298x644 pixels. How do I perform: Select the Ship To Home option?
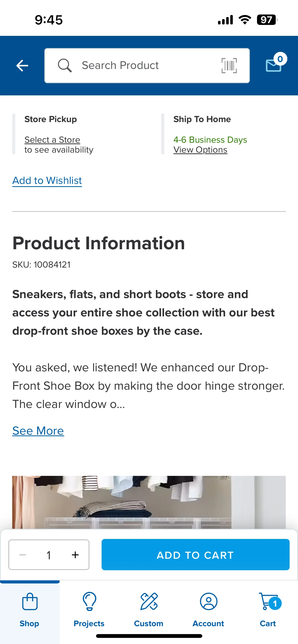pyautogui.click(x=223, y=134)
